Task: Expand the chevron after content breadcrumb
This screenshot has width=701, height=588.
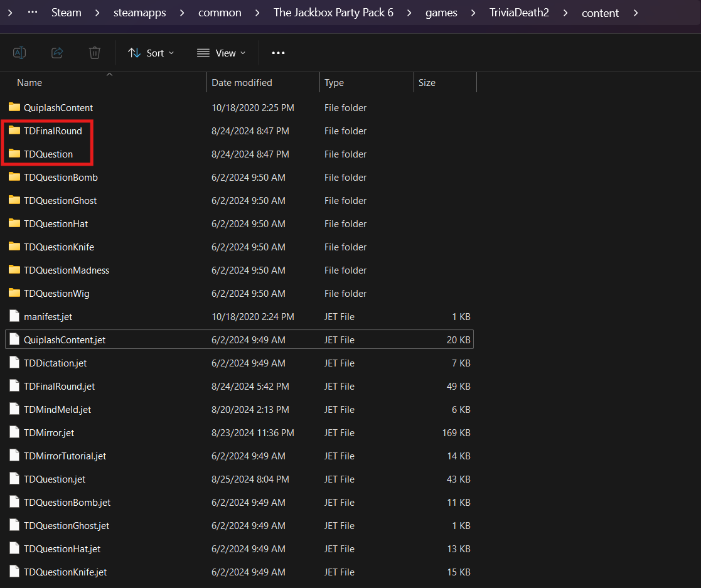Action: click(635, 13)
